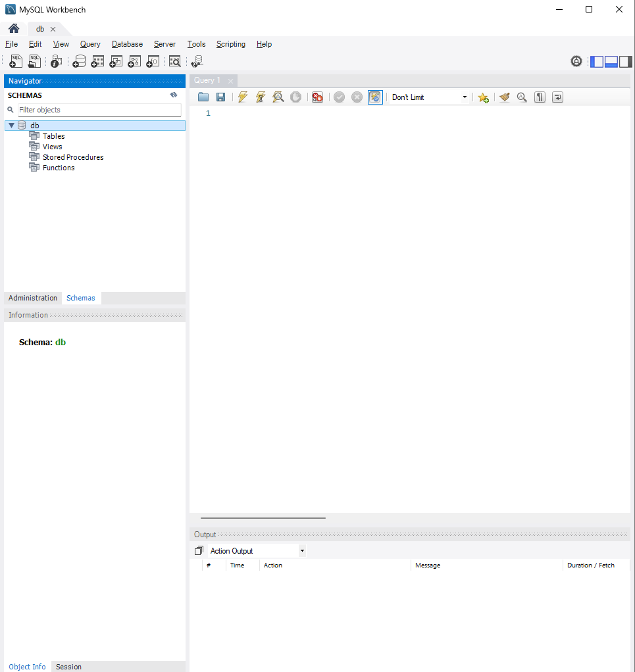Commit the transaction checkmark icon
Viewport: 635px width, 672px height.
339,97
